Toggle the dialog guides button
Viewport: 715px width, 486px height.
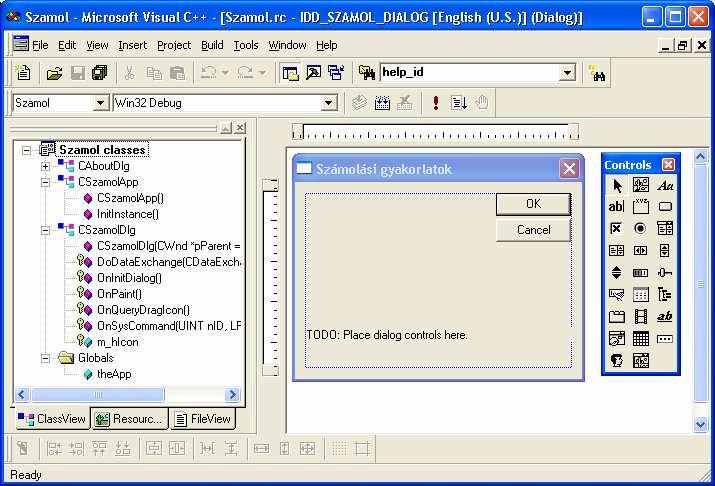tap(362, 449)
